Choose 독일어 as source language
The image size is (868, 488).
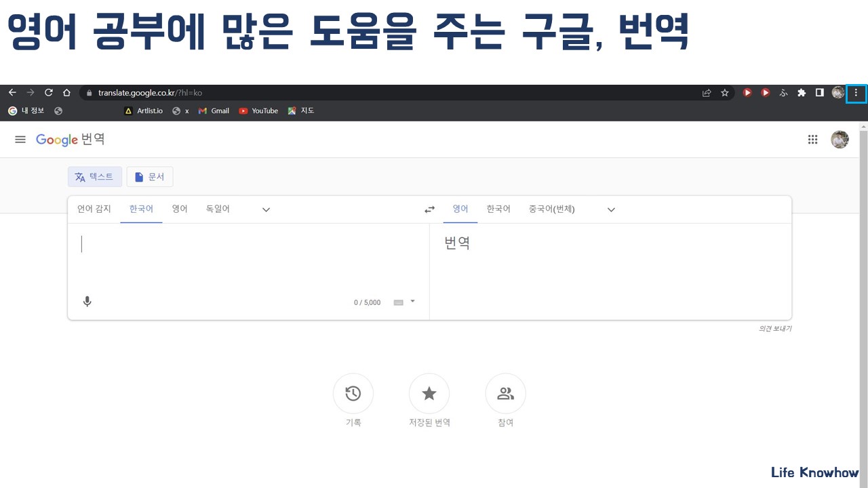click(218, 209)
